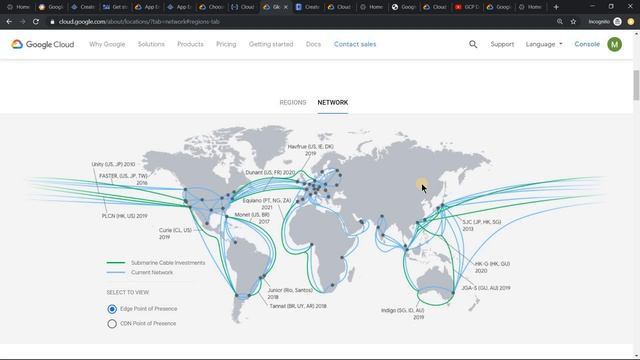The height and width of the screenshot is (360, 640).
Task: Click the Dunant (US, FR) 2020 label
Action: (270, 173)
